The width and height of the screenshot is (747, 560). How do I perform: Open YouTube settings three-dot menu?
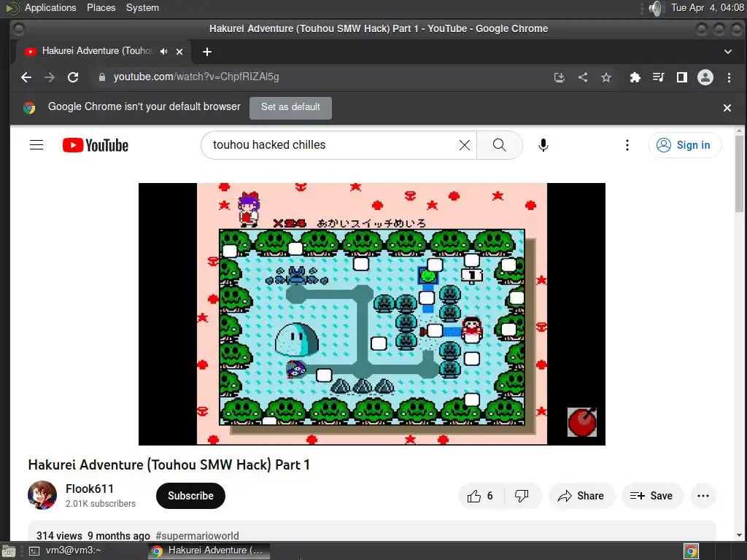click(627, 145)
